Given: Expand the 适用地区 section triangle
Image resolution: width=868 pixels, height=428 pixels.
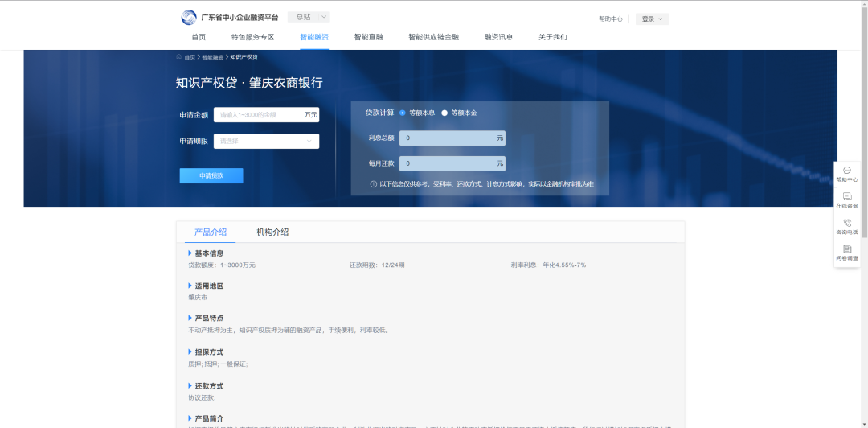Looking at the screenshot, I should coord(190,286).
